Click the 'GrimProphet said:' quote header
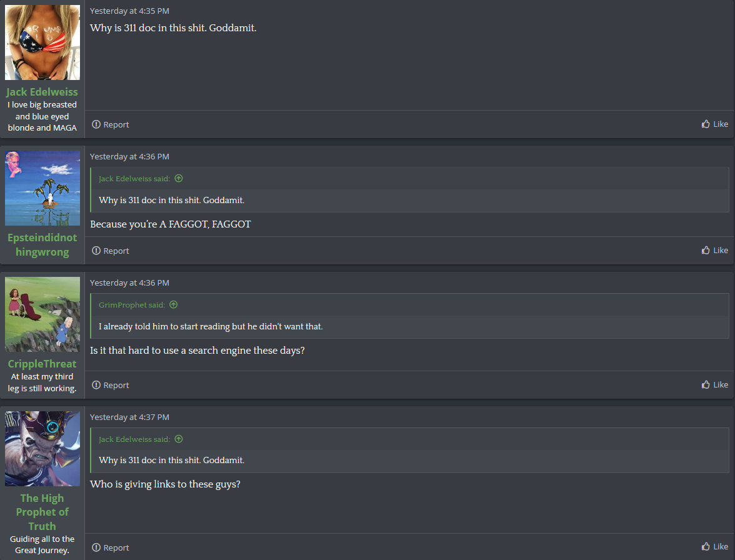 [x=132, y=304]
